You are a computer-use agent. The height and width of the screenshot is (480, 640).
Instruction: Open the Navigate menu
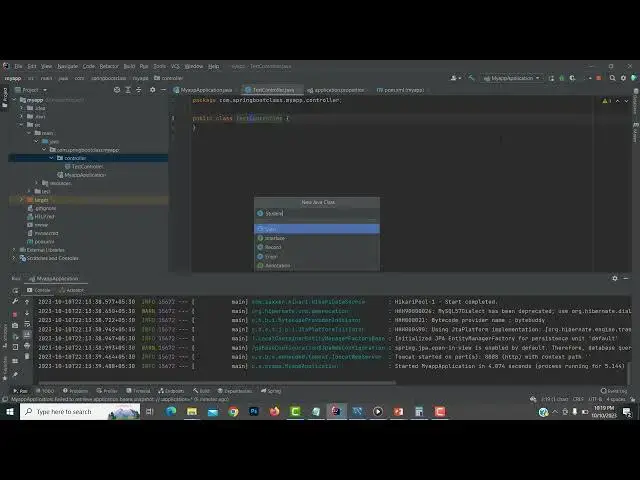tap(67, 66)
